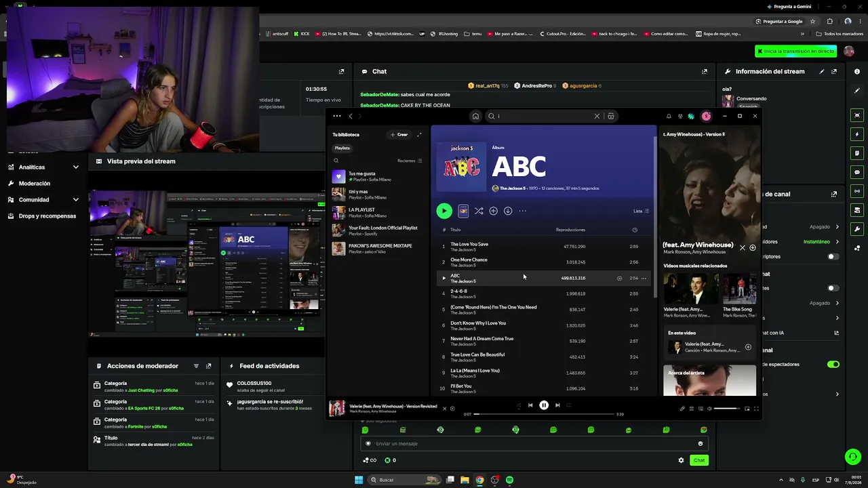Screen dimensions: 868x488
Task: Open the Valerie related music video thumbnail
Action: click(x=690, y=289)
